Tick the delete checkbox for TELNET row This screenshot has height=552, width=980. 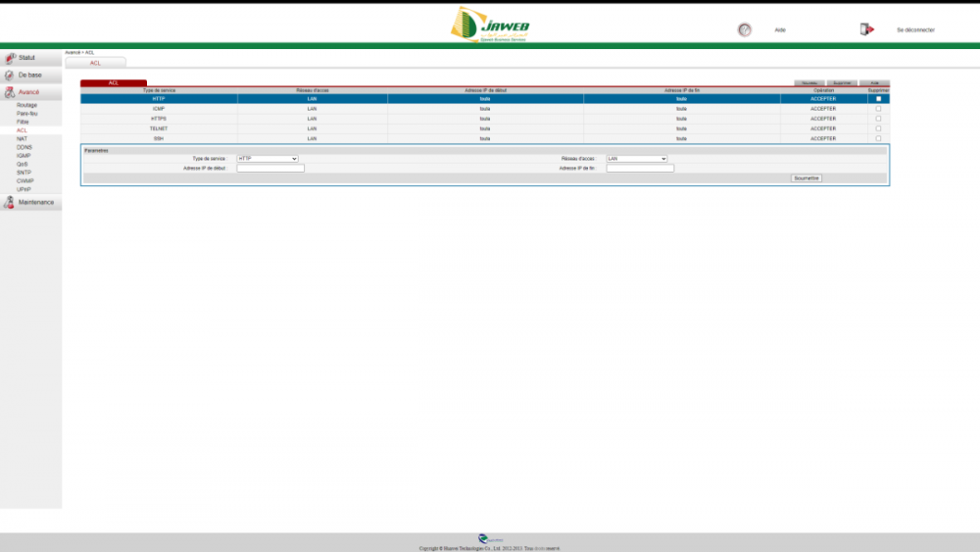[x=878, y=128]
